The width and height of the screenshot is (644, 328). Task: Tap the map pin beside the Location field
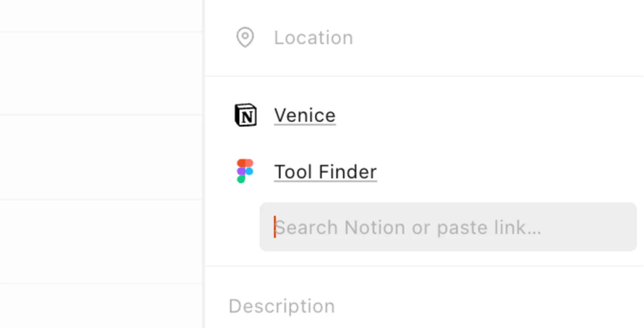tap(245, 37)
